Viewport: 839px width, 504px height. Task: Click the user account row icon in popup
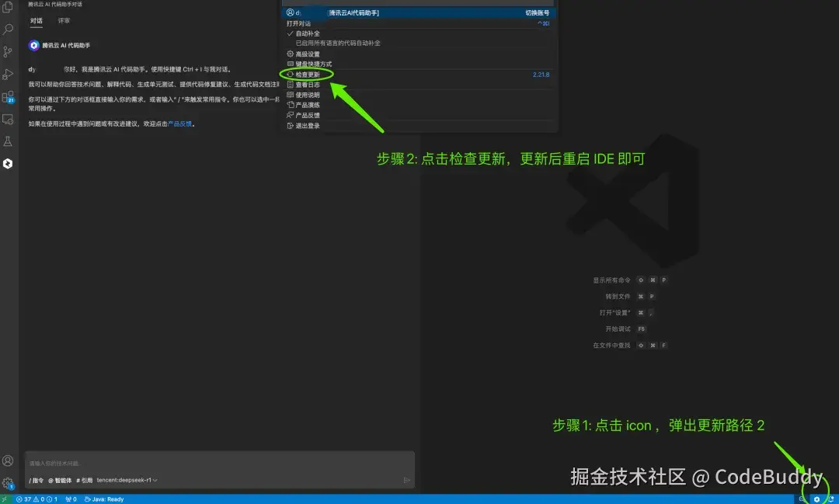(x=290, y=12)
